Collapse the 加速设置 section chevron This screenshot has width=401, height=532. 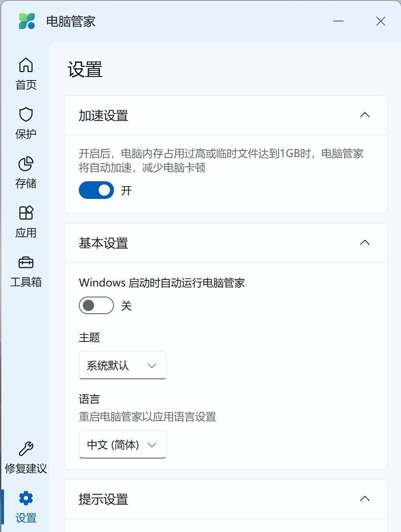tap(364, 115)
